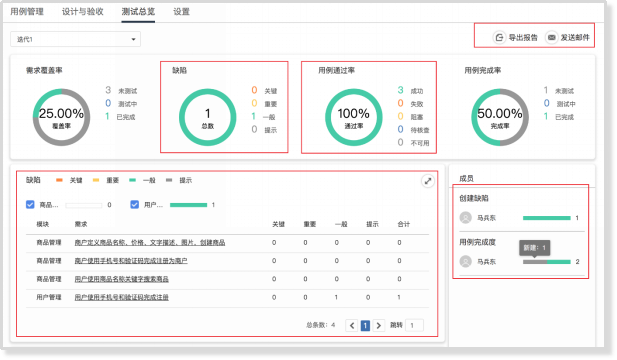Click the 发送邮件 envelope icon

(x=551, y=38)
